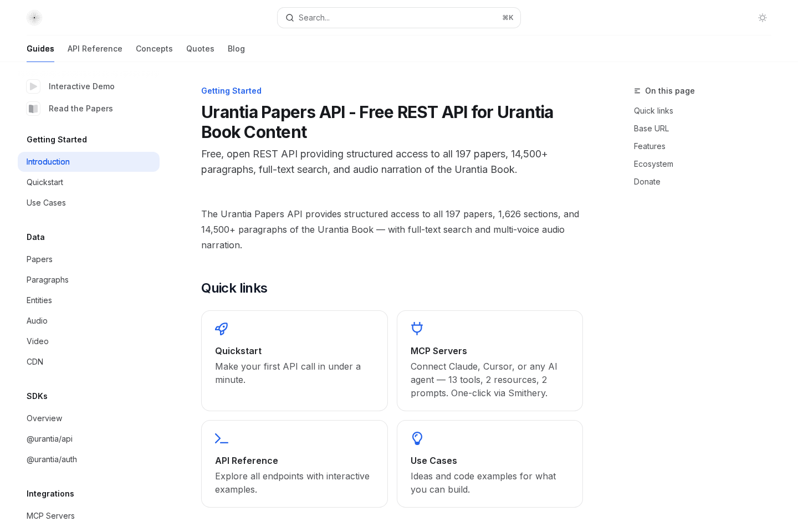Jump to Ecosystem section
Viewport: 798px width, 532px height.
point(653,164)
